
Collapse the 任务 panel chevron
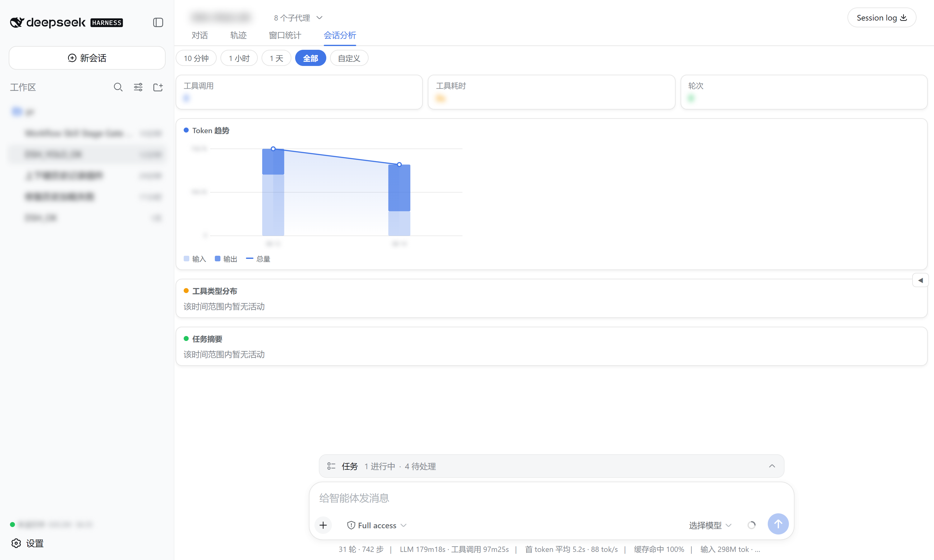772,466
